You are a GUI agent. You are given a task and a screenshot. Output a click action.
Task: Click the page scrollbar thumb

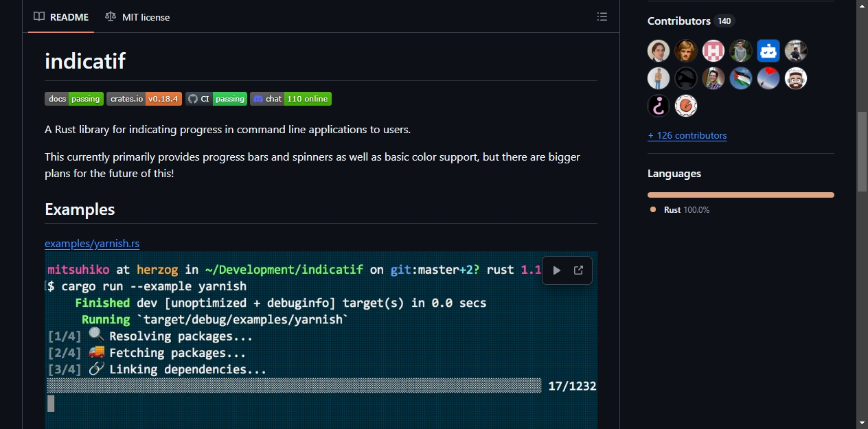coord(862,151)
